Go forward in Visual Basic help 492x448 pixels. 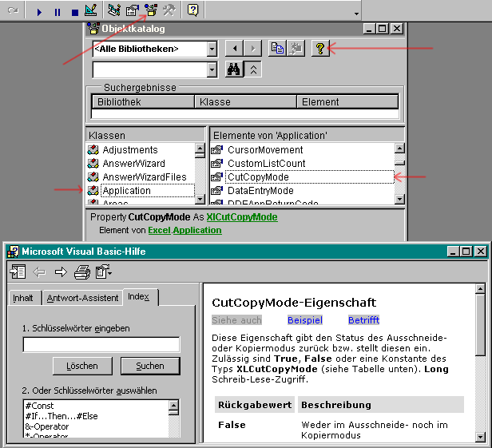[x=61, y=272]
